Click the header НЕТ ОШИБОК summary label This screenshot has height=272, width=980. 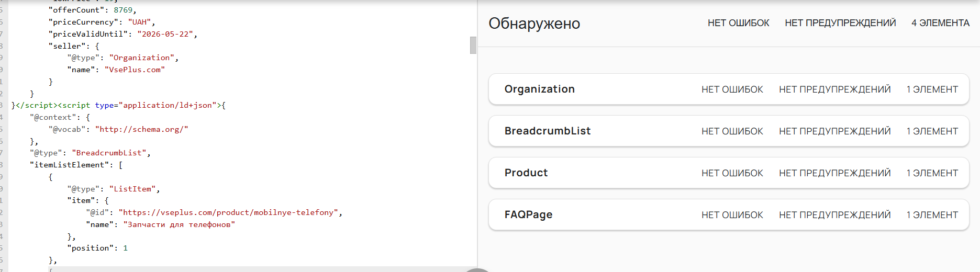(738, 23)
